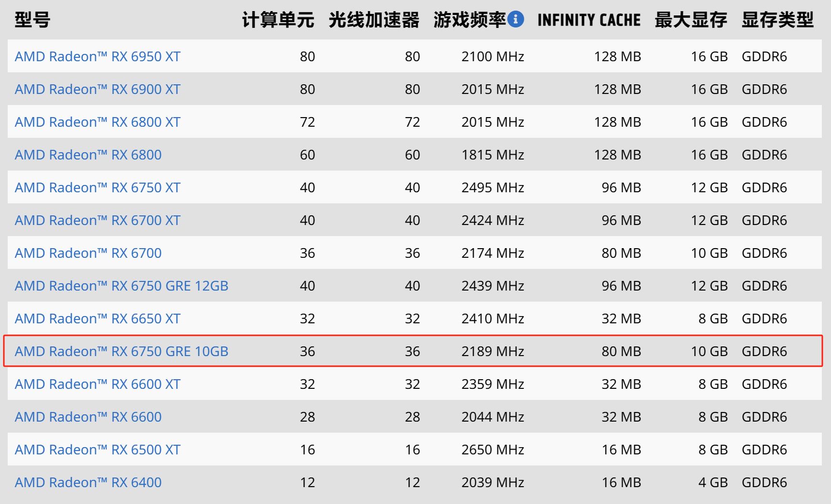Select compute units 28 in RX 6600 row

pos(307,417)
